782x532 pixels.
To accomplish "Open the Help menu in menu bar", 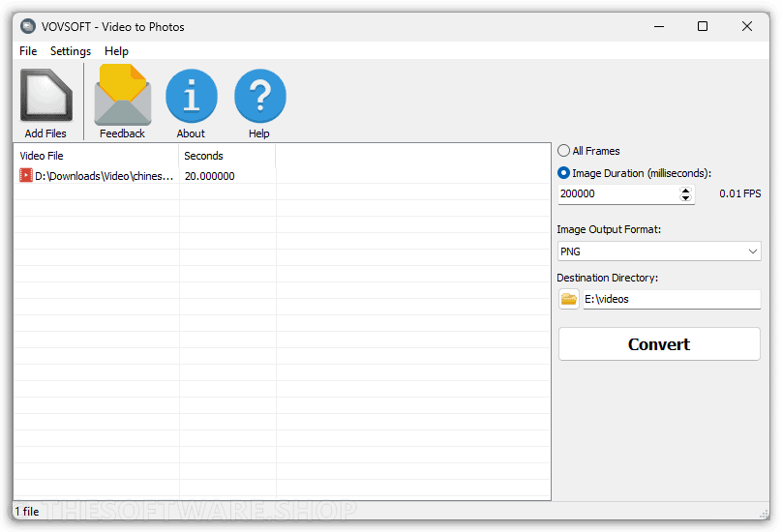I will pos(116,51).
